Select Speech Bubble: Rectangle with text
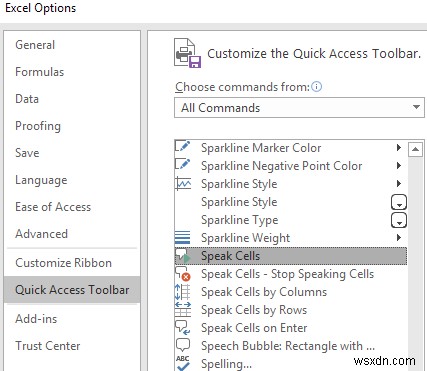This screenshot has height=371, width=427. pos(288,346)
